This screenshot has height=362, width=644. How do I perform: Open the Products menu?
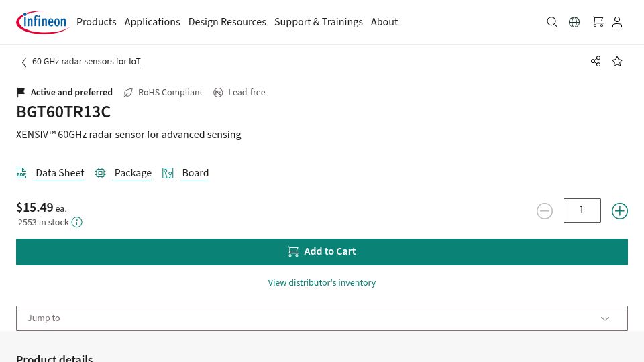click(97, 21)
